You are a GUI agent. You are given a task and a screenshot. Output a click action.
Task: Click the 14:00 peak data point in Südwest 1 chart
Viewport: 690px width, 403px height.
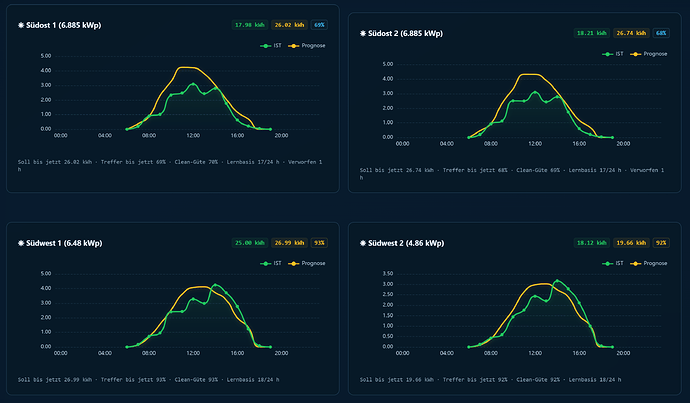click(x=215, y=285)
